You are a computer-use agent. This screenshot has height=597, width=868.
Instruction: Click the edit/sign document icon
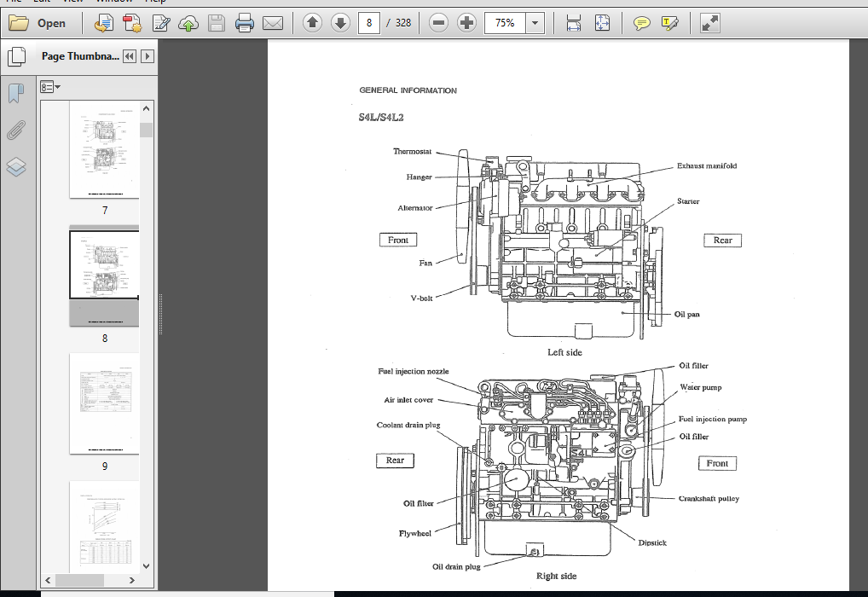[160, 23]
